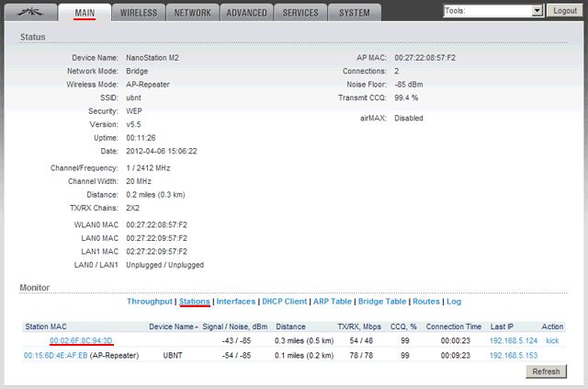The image size is (588, 389).
Task: Go to the NETWORK tab
Action: pos(192,12)
